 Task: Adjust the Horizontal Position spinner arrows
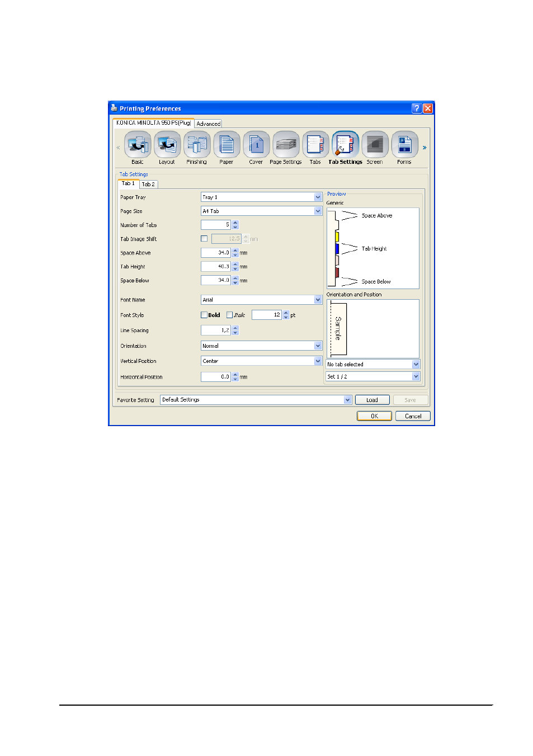click(x=235, y=376)
